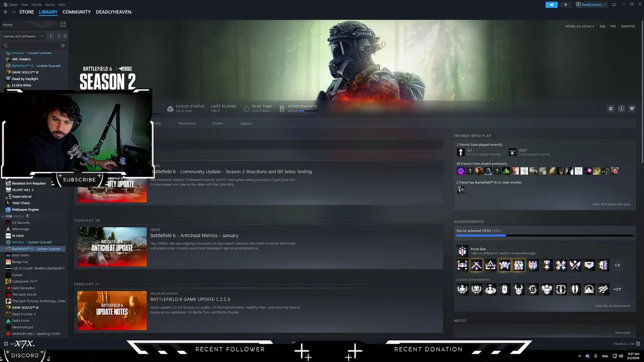Open the notifications bell
Image resolution: width=644 pixels, height=362 pixels.
pyautogui.click(x=566, y=5)
